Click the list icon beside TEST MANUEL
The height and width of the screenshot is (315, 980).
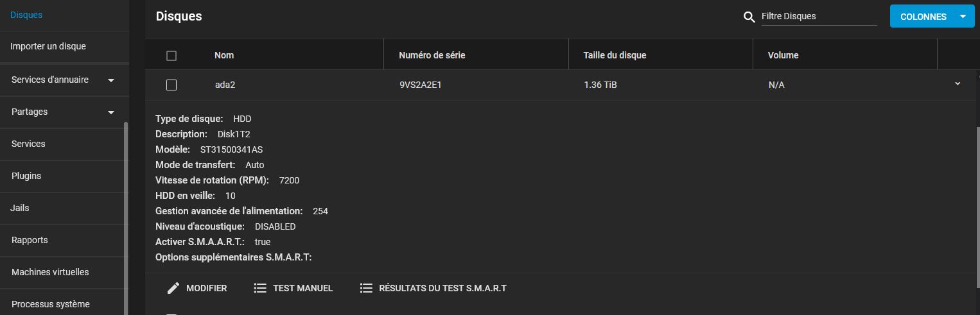(260, 288)
